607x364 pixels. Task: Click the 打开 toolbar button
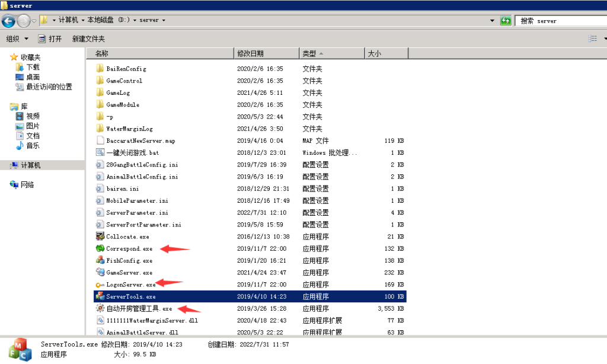point(50,39)
